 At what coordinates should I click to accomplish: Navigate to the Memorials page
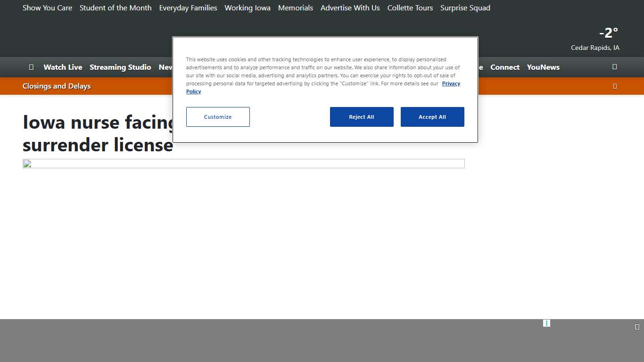point(296,8)
